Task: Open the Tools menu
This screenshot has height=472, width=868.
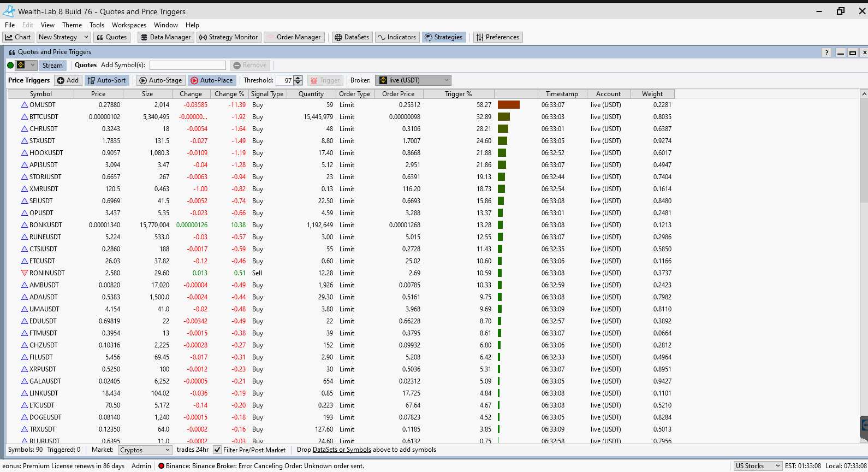Action: pyautogui.click(x=97, y=25)
